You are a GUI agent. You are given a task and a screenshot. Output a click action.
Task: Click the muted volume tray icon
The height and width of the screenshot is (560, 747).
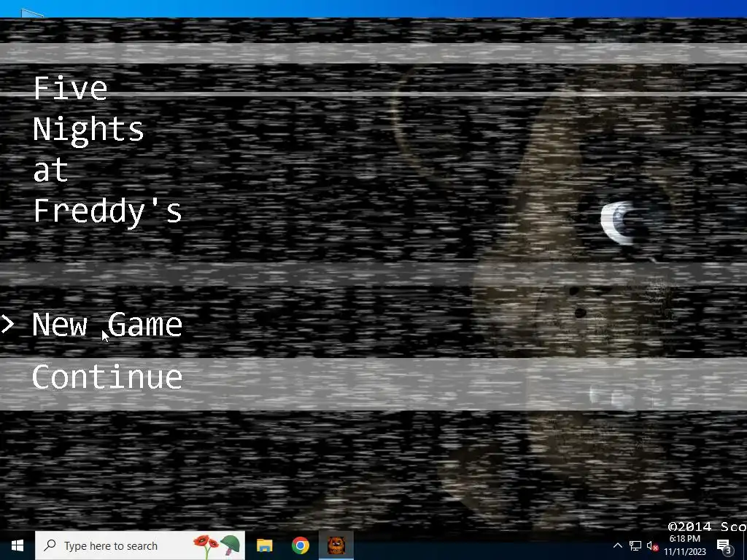pyautogui.click(x=652, y=546)
